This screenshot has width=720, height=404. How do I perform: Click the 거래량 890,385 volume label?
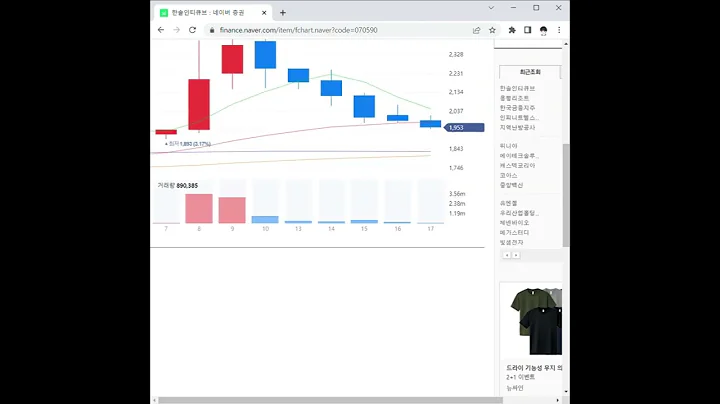pos(178,185)
